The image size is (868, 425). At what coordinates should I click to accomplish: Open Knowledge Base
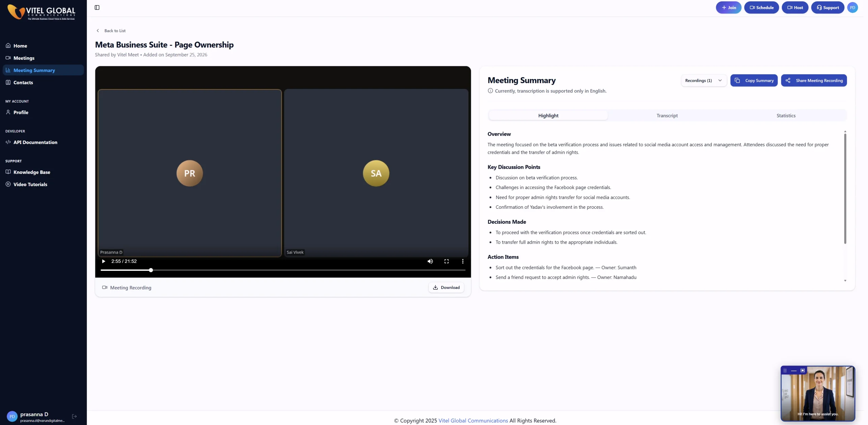(x=43, y=172)
